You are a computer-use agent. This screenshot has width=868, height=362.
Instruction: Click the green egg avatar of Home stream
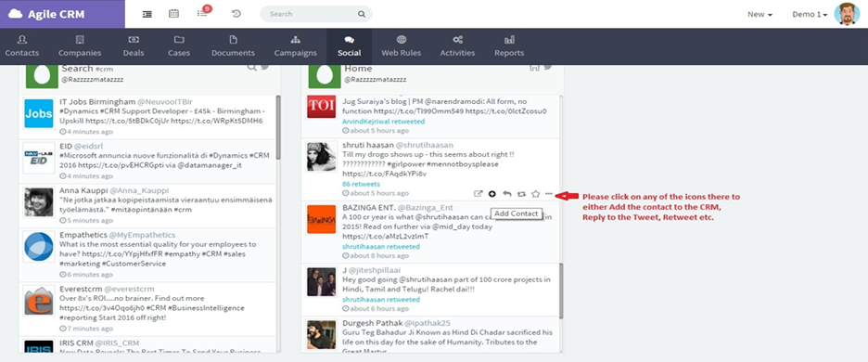(325, 76)
